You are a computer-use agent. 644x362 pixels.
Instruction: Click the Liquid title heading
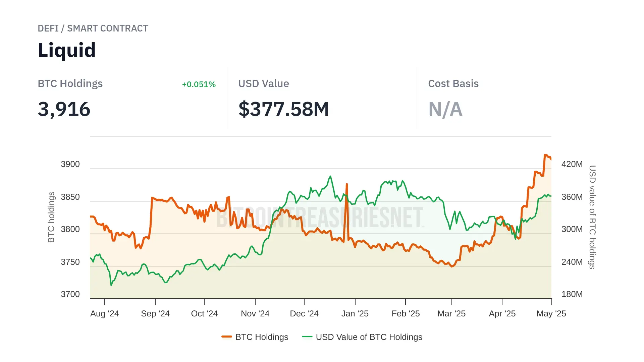click(x=67, y=50)
